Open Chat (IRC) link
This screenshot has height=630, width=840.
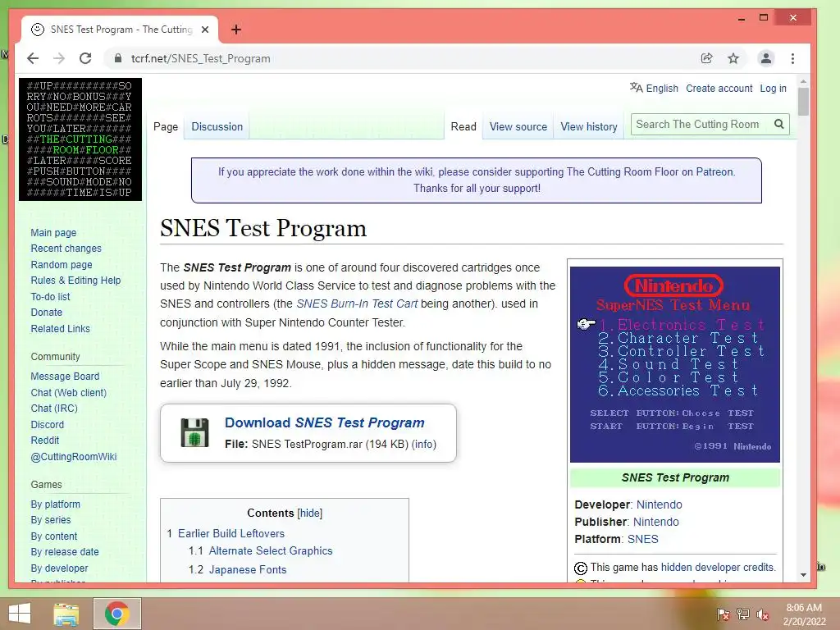54,409
